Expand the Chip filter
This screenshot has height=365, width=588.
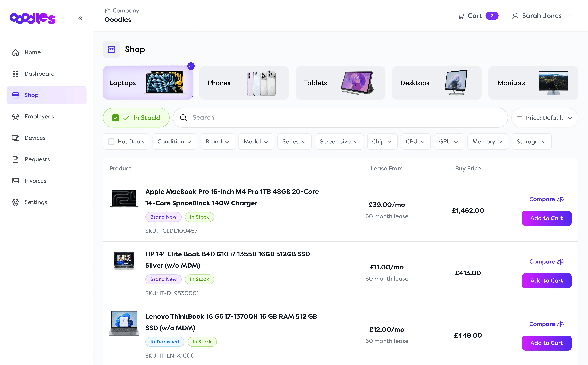click(x=382, y=142)
